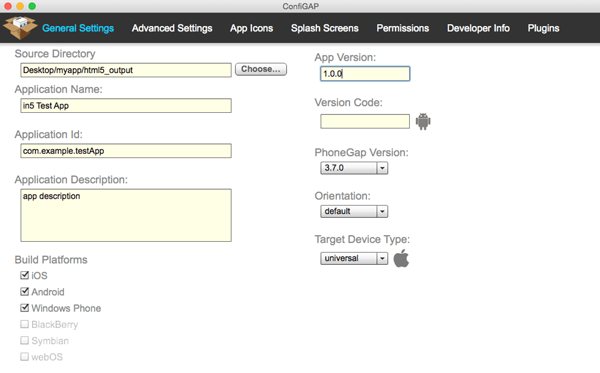Open the General Settings tab

pyautogui.click(x=78, y=28)
